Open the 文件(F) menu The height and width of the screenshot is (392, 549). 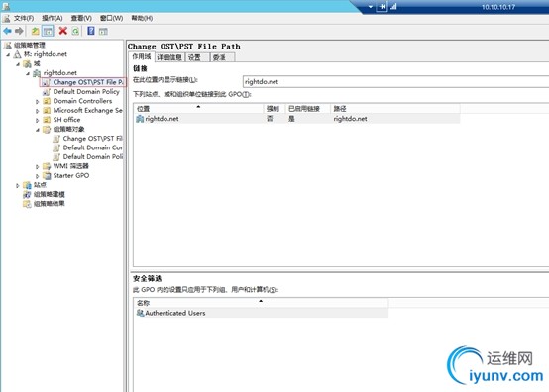tap(24, 18)
